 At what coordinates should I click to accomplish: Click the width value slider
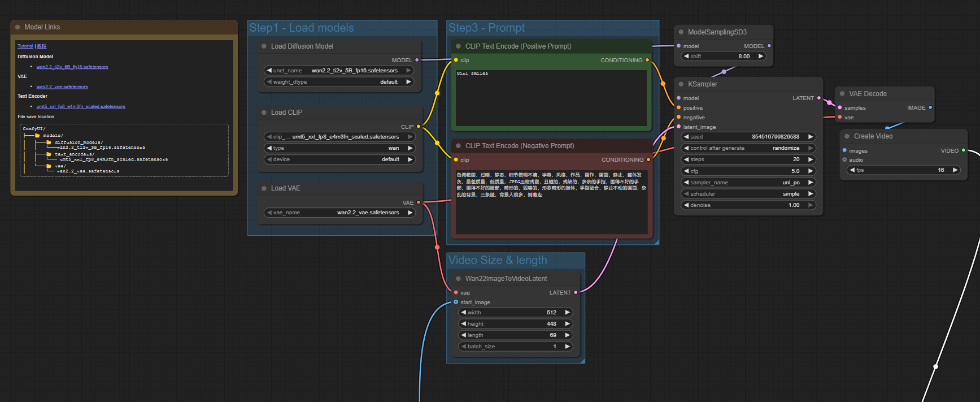[516, 313]
